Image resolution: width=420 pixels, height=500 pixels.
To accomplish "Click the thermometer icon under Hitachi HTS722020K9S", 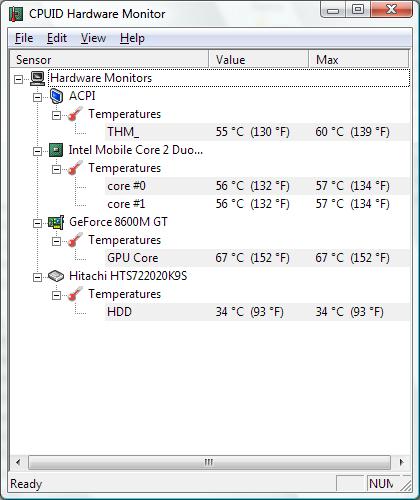I will point(75,294).
